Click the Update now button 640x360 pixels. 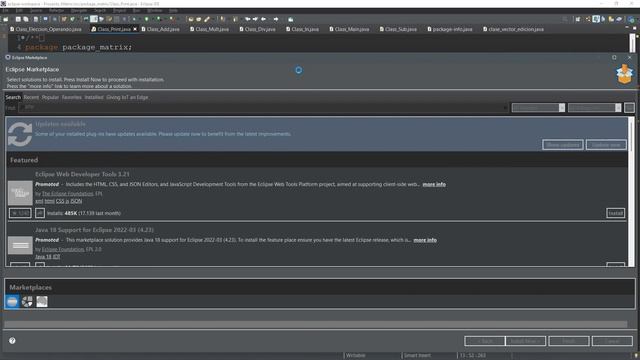click(x=606, y=145)
